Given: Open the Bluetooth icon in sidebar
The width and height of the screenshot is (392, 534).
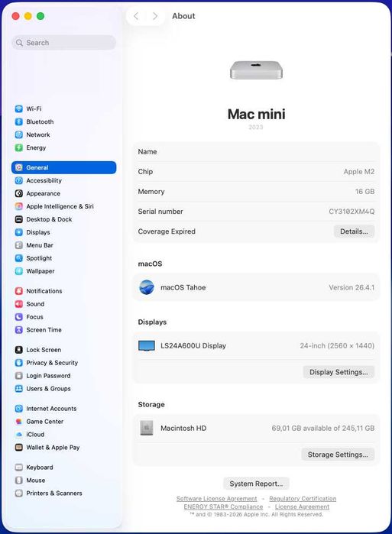Looking at the screenshot, I should point(19,121).
